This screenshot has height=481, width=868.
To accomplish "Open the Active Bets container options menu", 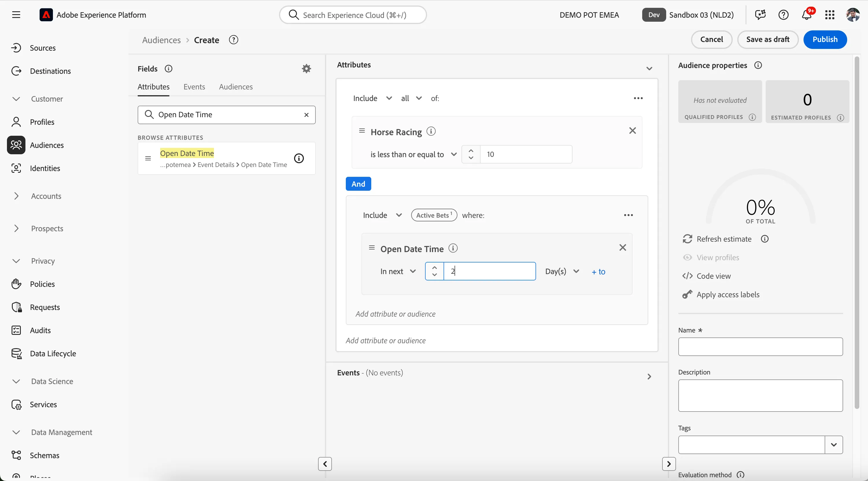I will [x=628, y=215].
